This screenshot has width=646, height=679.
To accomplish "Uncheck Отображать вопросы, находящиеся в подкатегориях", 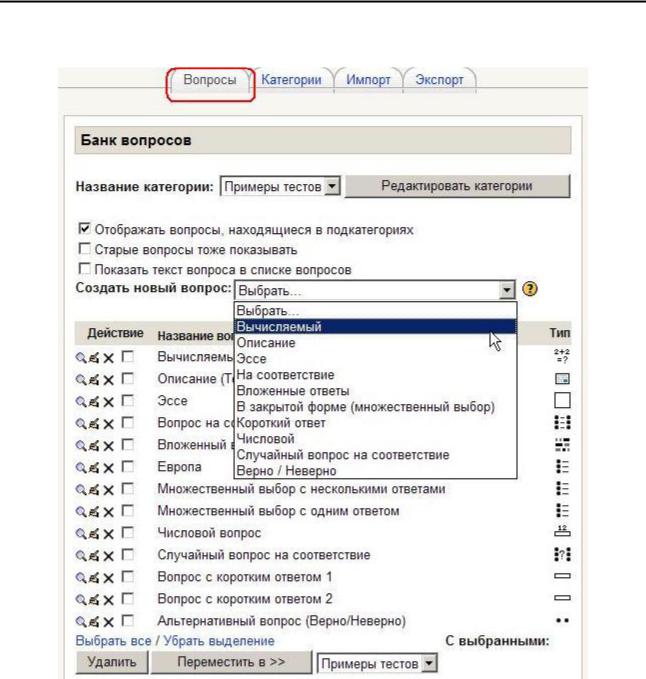I will [x=84, y=228].
